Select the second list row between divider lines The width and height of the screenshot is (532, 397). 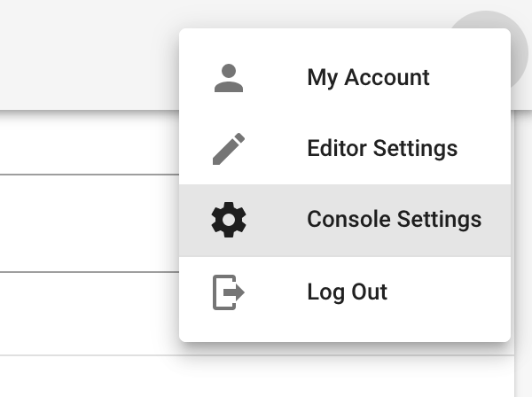pyautogui.click(x=90, y=223)
